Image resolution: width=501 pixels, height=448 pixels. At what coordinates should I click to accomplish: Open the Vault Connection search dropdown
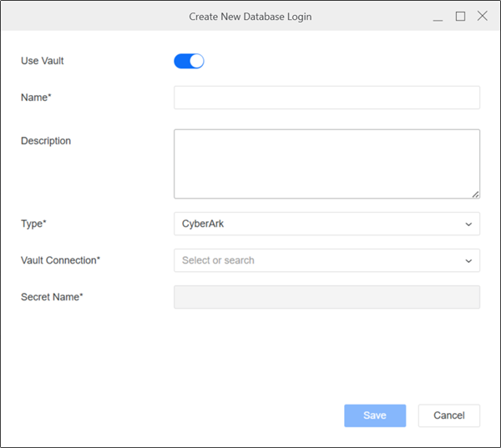pos(317,260)
